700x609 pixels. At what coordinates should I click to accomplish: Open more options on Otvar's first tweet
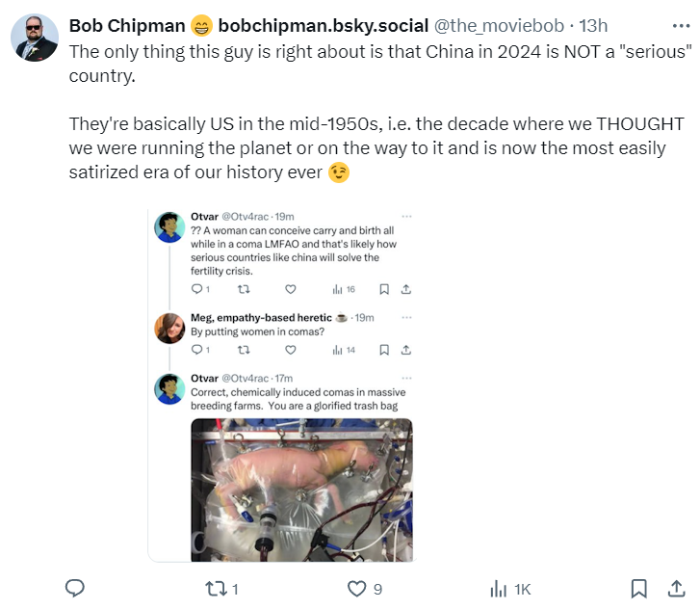click(x=405, y=217)
